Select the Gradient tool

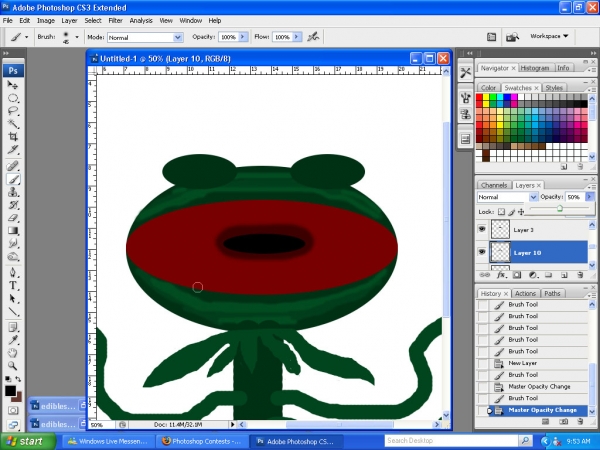13,230
